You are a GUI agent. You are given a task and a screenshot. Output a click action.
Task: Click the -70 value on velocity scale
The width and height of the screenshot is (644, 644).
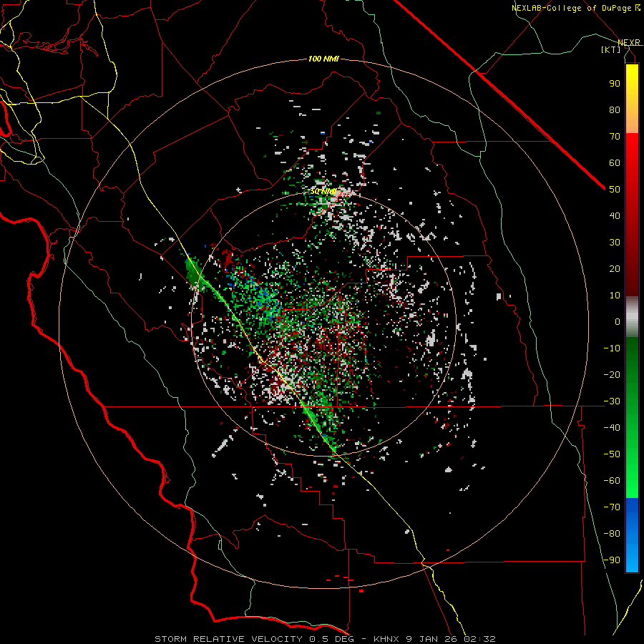pyautogui.click(x=612, y=507)
